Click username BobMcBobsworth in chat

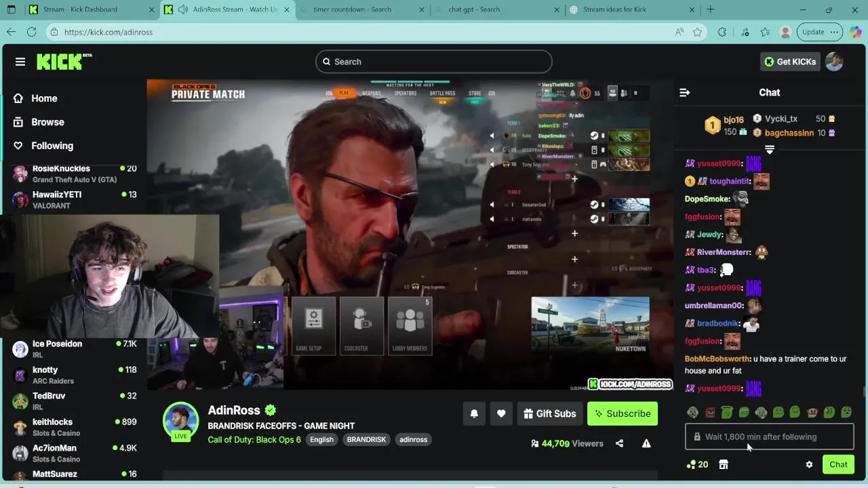[x=717, y=359]
